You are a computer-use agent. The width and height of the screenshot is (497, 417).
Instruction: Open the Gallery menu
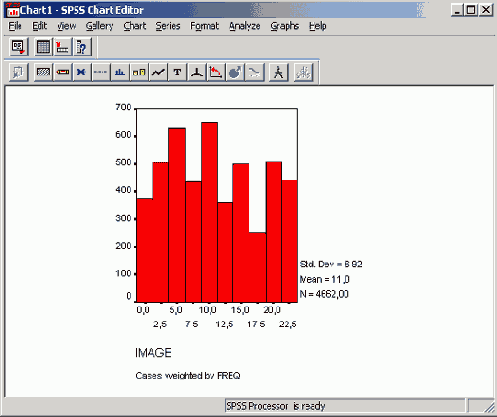99,26
